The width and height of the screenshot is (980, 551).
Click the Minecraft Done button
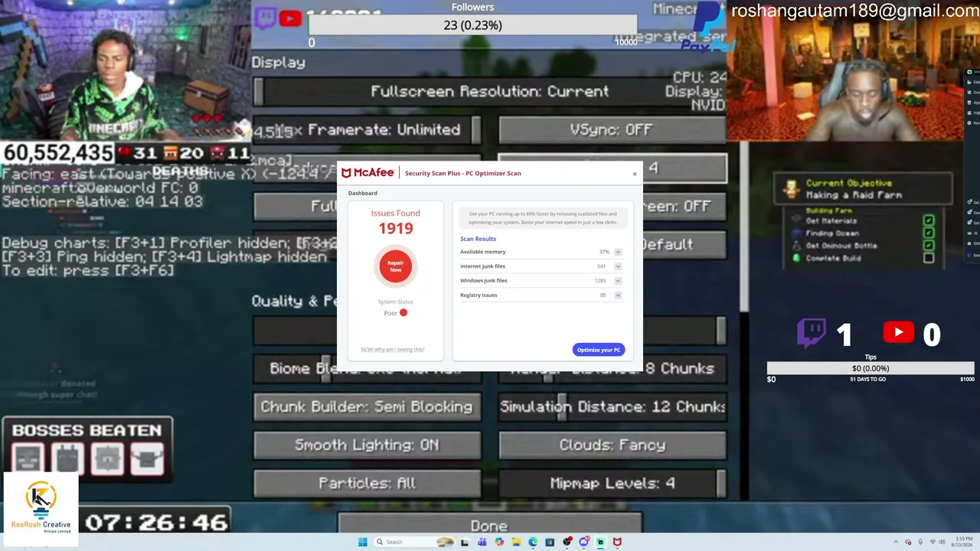pos(490,525)
